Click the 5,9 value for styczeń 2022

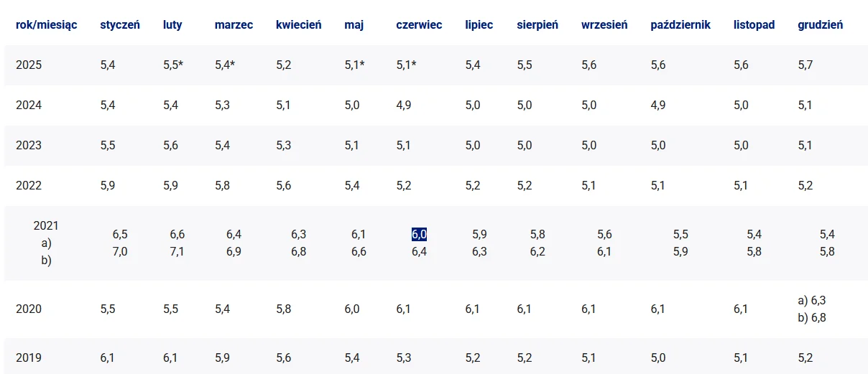[x=108, y=186]
